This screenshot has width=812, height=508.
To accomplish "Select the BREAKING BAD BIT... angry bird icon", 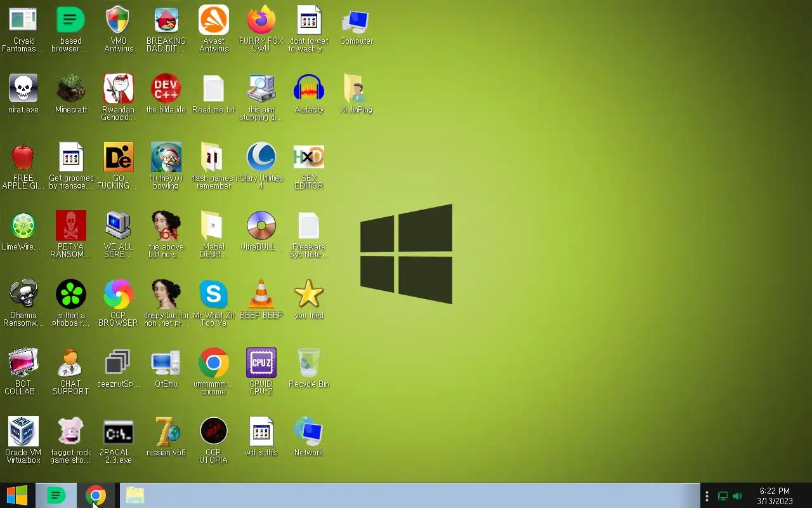I will click(x=166, y=21).
